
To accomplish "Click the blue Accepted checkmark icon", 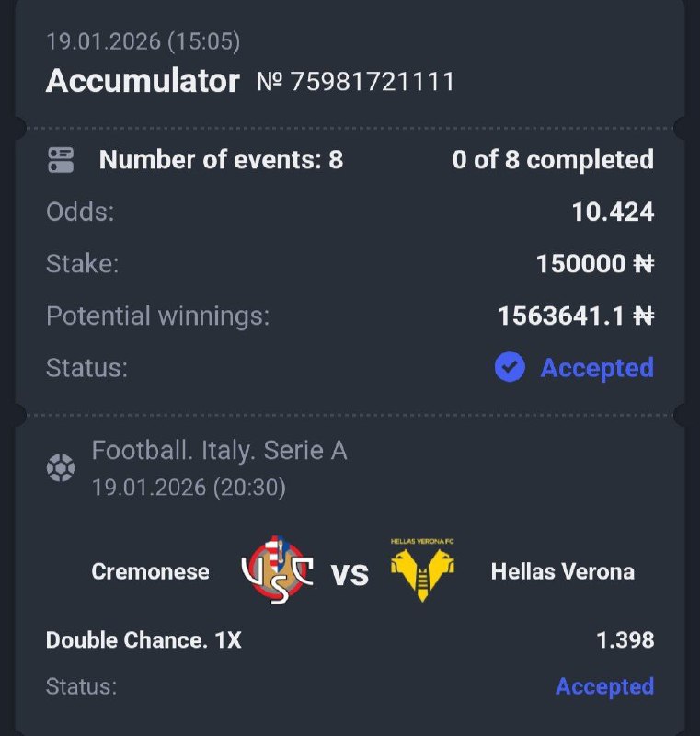I will [x=510, y=368].
